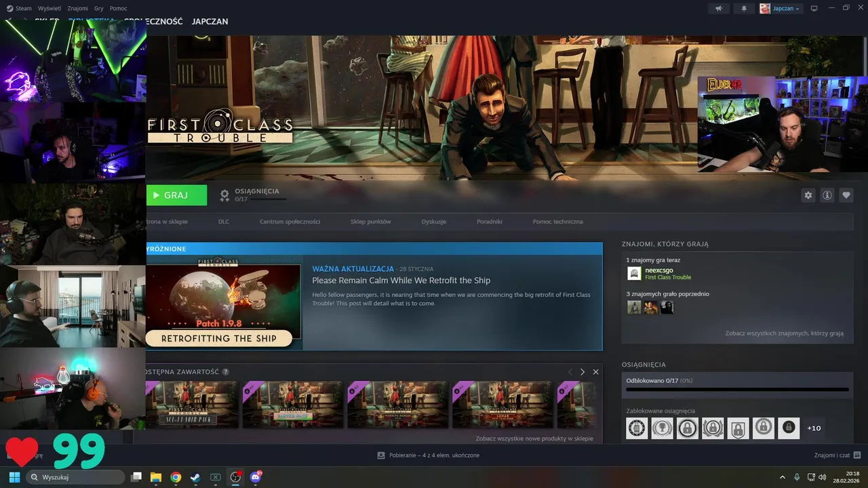Open the third locked achievement round padlock

tap(687, 428)
